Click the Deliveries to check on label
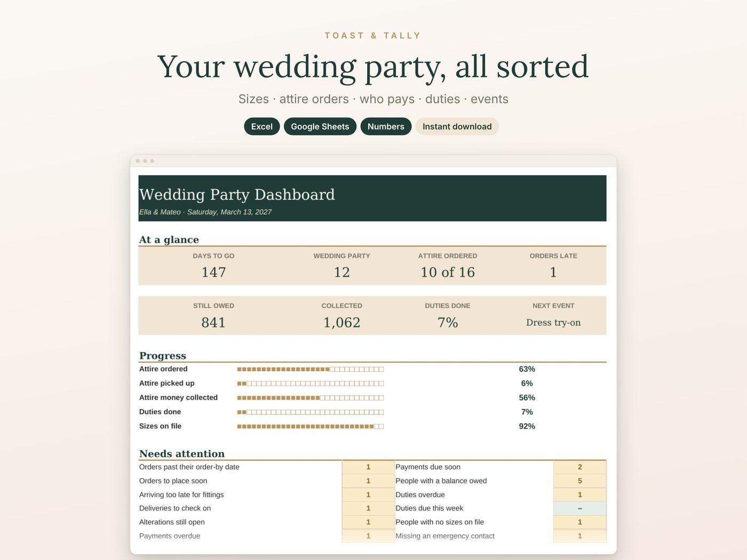The width and height of the screenshot is (747, 560). pyautogui.click(x=175, y=508)
